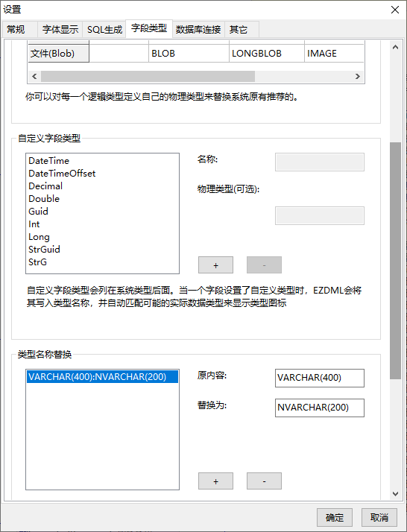Image resolution: width=407 pixels, height=532 pixels.
Task: Focus the 物理类型(可选) input field
Action: (x=320, y=216)
